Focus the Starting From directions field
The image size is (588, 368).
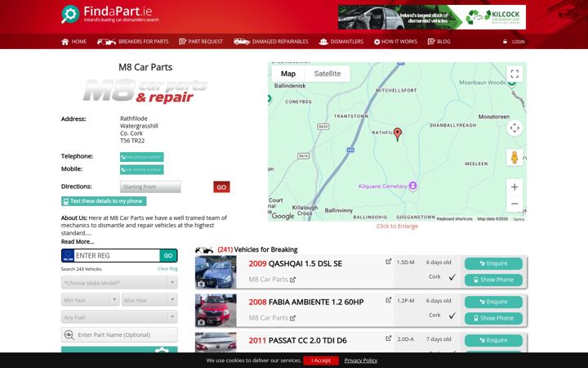[150, 186]
